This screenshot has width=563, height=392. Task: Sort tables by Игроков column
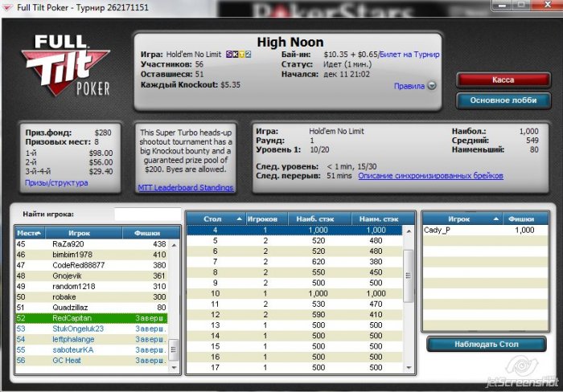click(267, 218)
